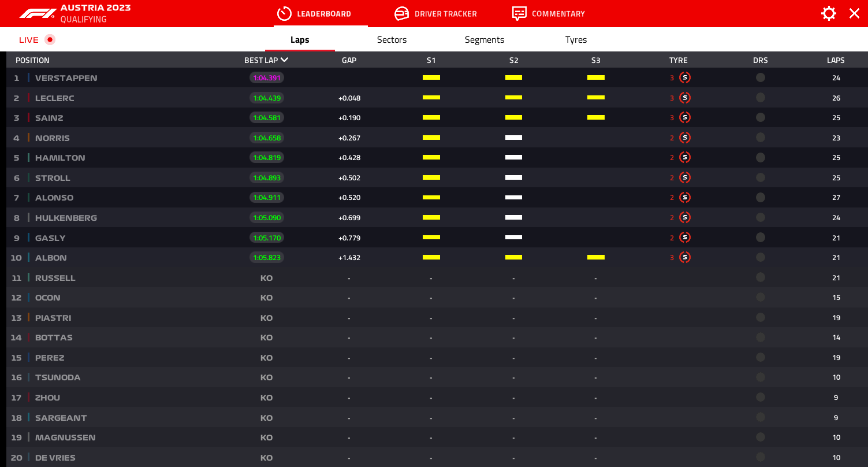Open the Commentary view
Image resolution: width=868 pixels, height=467 pixels.
click(x=549, y=13)
